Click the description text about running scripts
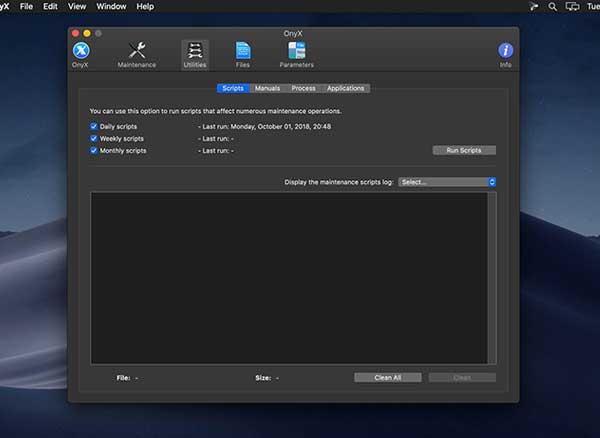 (x=215, y=111)
